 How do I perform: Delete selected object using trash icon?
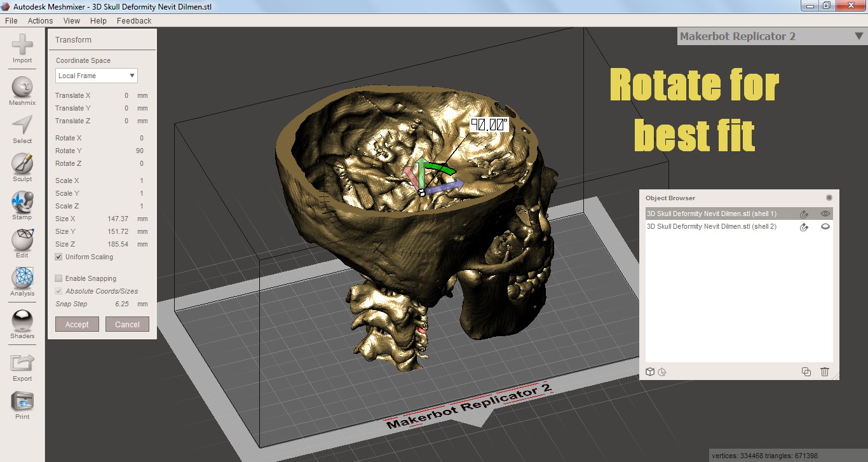[824, 372]
